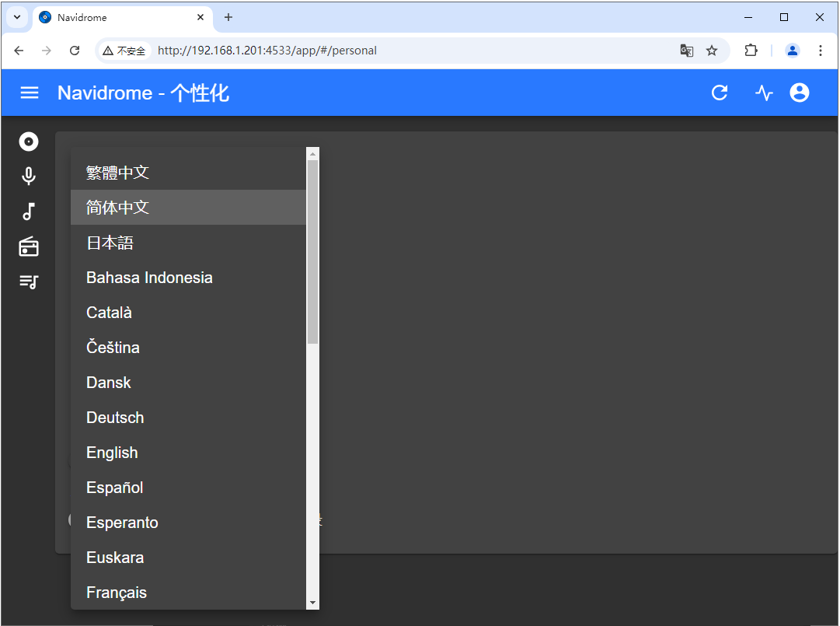Image resolution: width=840 pixels, height=626 pixels.
Task: Click the Google Translate icon in address bar
Action: [x=686, y=50]
